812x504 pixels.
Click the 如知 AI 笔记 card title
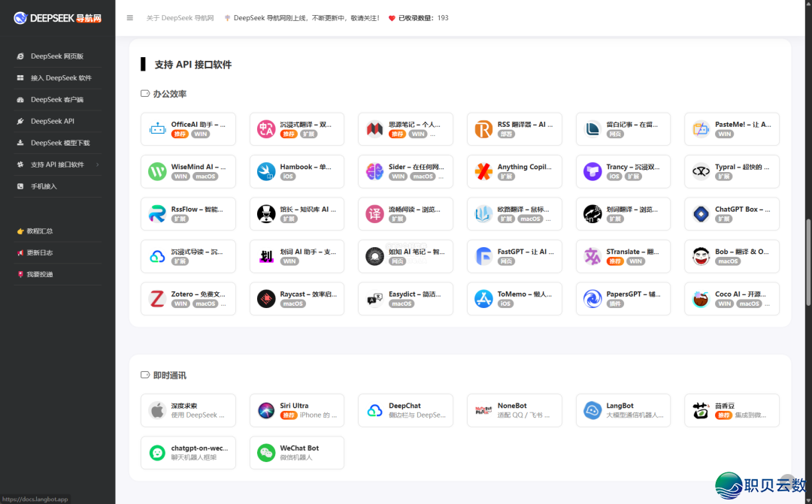click(417, 252)
